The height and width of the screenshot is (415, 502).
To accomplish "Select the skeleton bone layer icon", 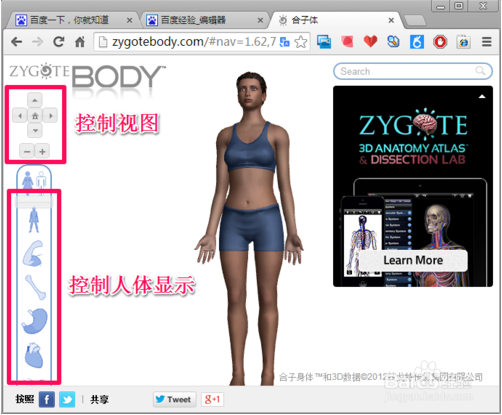I will point(35,287).
